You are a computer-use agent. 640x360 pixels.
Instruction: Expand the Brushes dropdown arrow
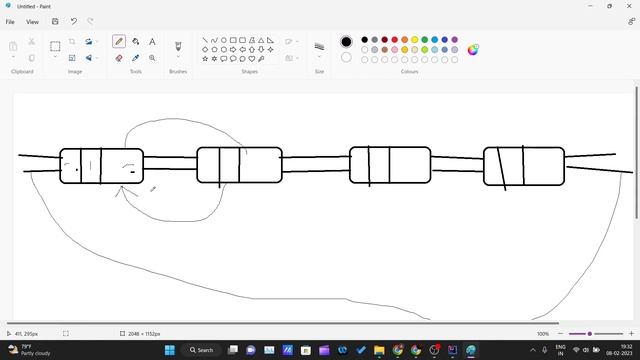[x=178, y=57]
